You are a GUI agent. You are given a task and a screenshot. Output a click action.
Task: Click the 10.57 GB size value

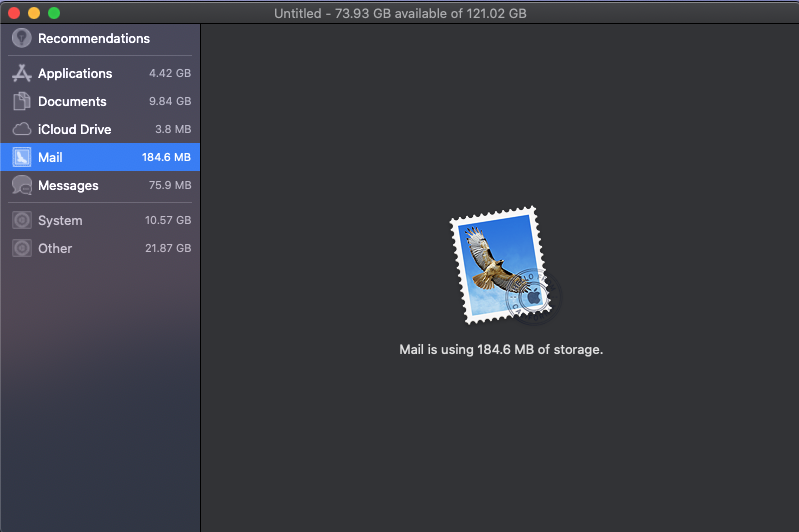click(168, 220)
